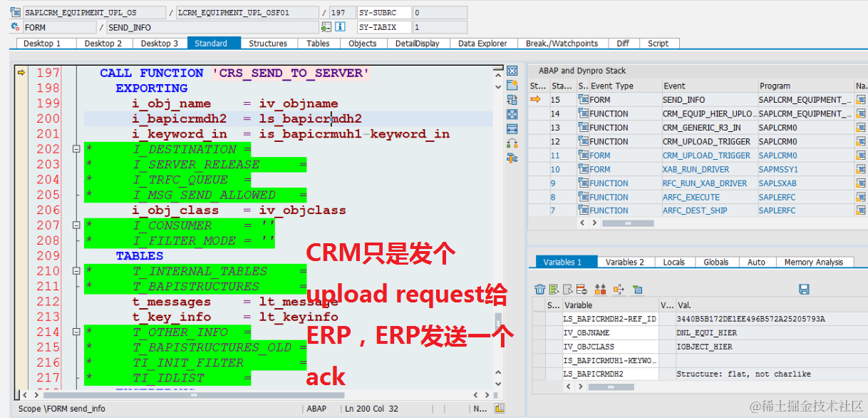Open the Script tab
Screen dimensions: 868x418
tap(658, 44)
